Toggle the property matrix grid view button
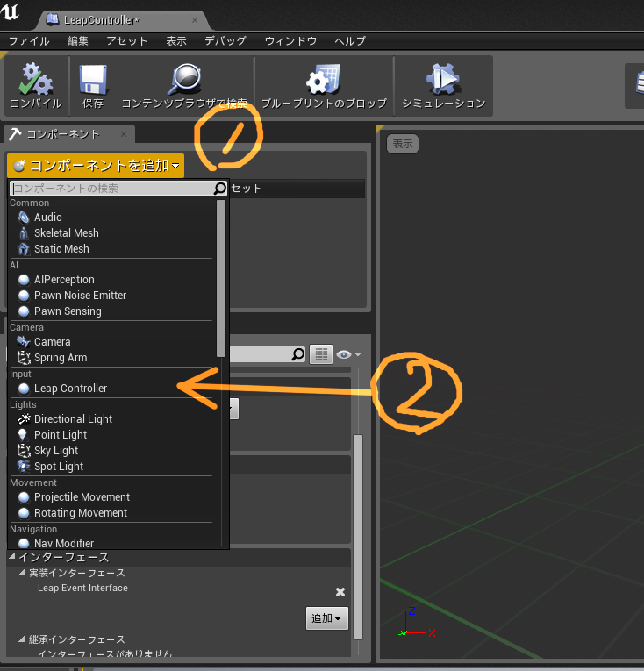 click(321, 354)
